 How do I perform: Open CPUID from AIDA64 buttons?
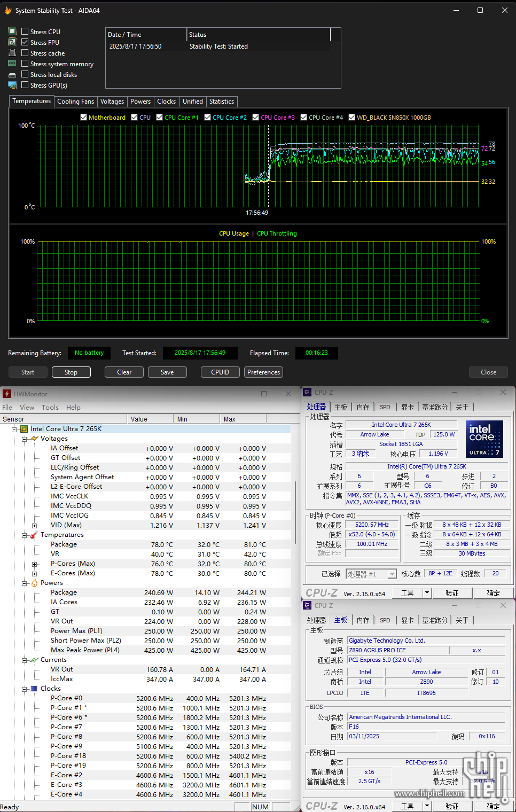pyautogui.click(x=220, y=372)
